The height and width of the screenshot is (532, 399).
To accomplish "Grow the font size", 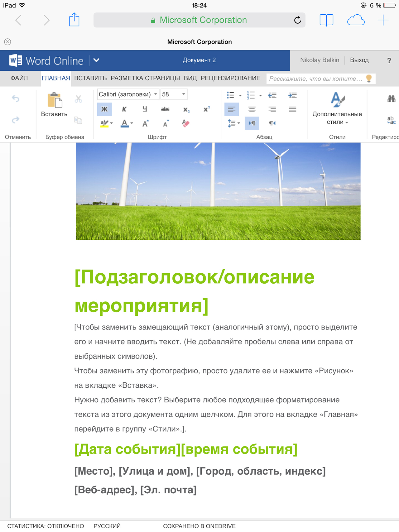I will click(145, 123).
